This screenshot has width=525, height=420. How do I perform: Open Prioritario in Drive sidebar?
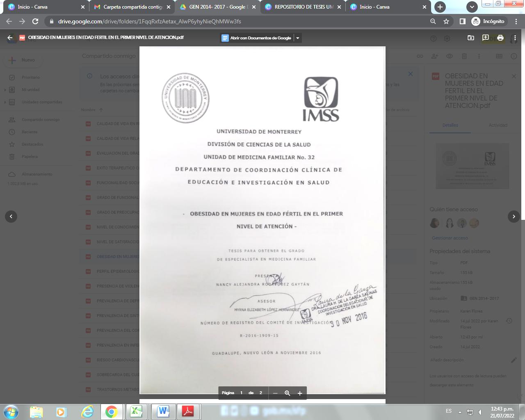click(x=31, y=77)
